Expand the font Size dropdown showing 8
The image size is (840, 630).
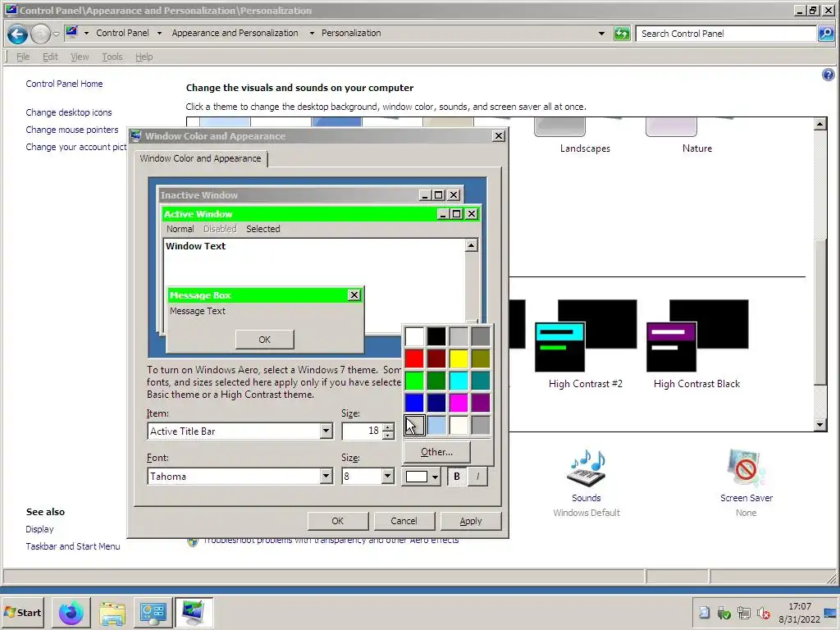387,477
